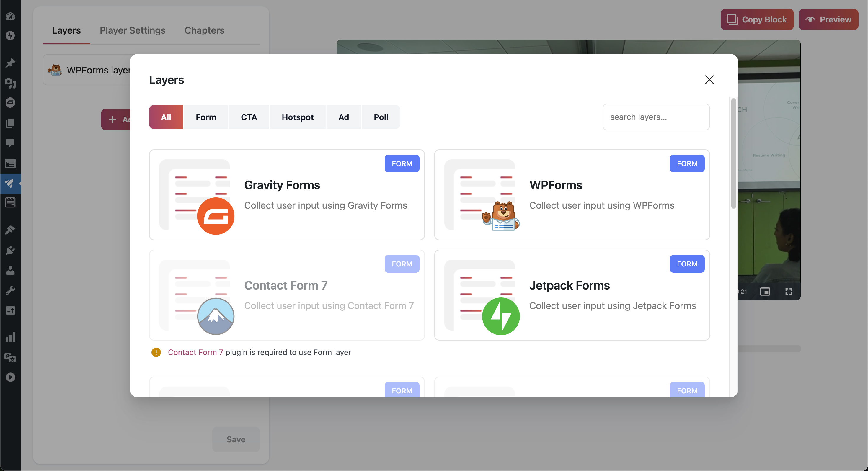Open the Users person icon in sidebar

pos(10,270)
